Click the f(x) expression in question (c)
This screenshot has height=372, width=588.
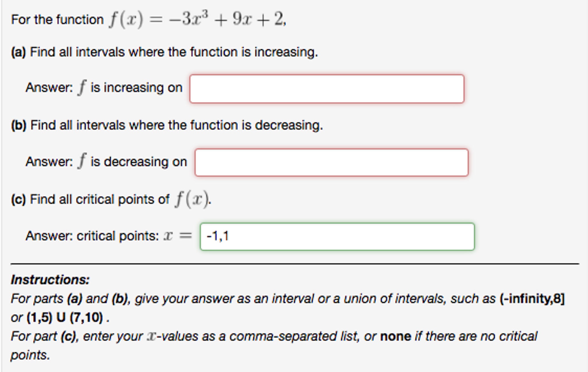click(192, 199)
